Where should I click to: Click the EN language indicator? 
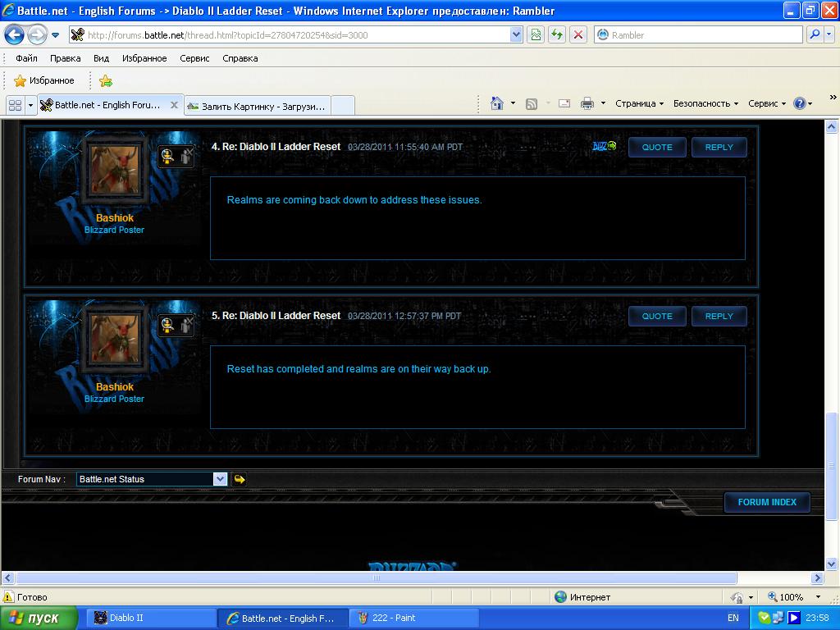[x=733, y=618]
